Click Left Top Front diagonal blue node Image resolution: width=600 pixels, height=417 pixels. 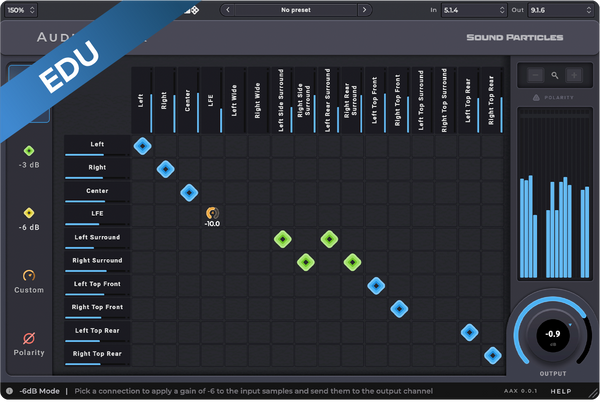(x=376, y=286)
